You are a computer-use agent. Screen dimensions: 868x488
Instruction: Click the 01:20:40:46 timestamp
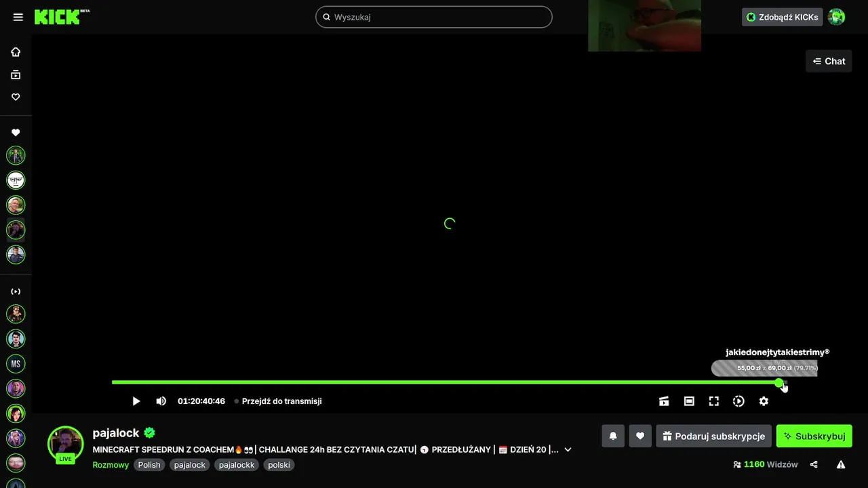point(201,401)
